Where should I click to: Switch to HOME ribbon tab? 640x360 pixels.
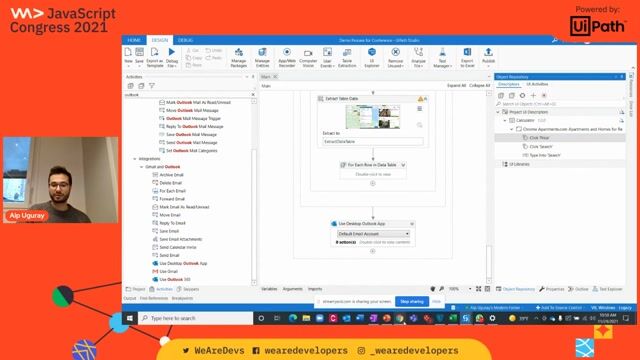coord(134,40)
